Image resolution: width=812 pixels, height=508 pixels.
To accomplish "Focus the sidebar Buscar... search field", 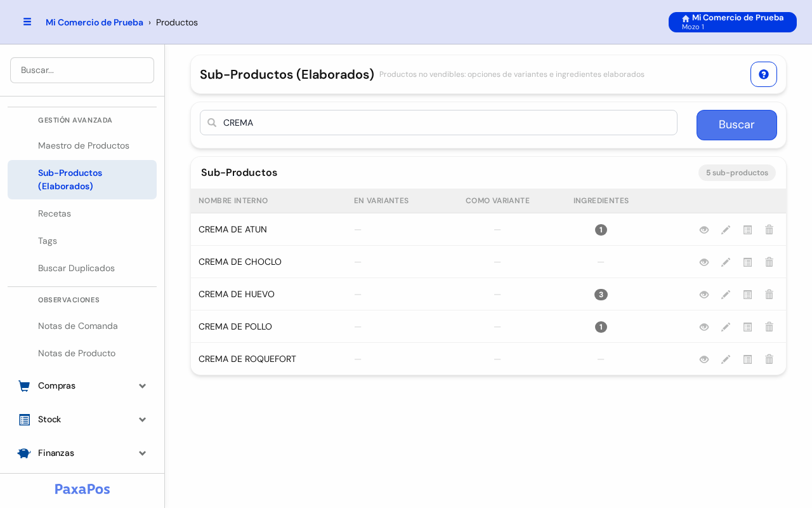I will pos(82,70).
